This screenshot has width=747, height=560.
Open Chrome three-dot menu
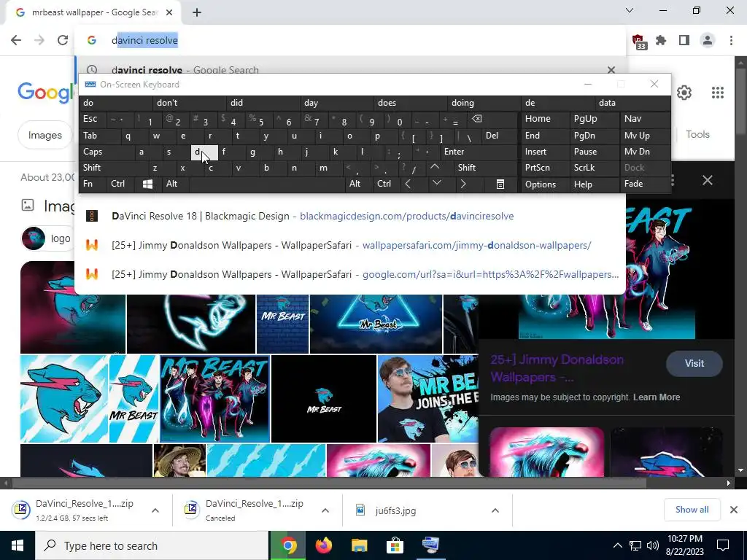click(x=731, y=41)
